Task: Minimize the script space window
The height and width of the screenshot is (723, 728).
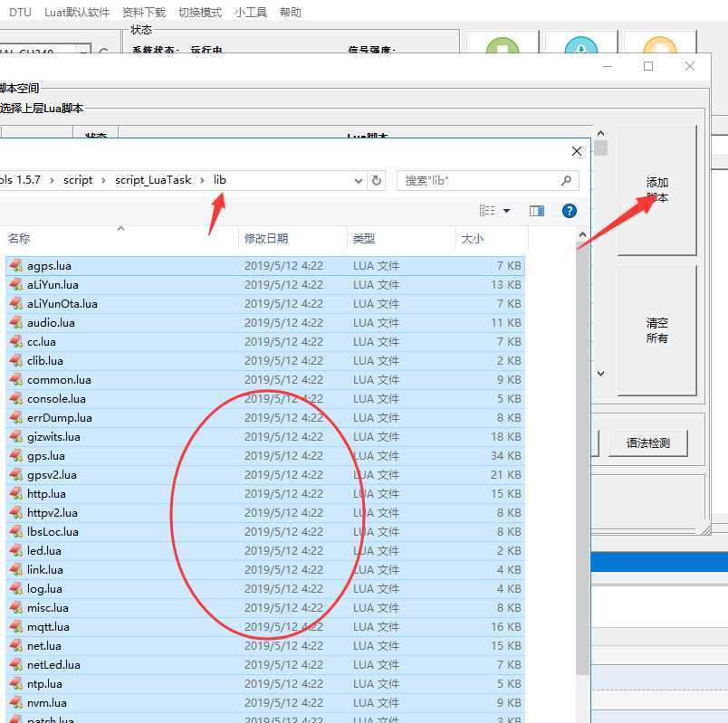Action: coord(607,67)
